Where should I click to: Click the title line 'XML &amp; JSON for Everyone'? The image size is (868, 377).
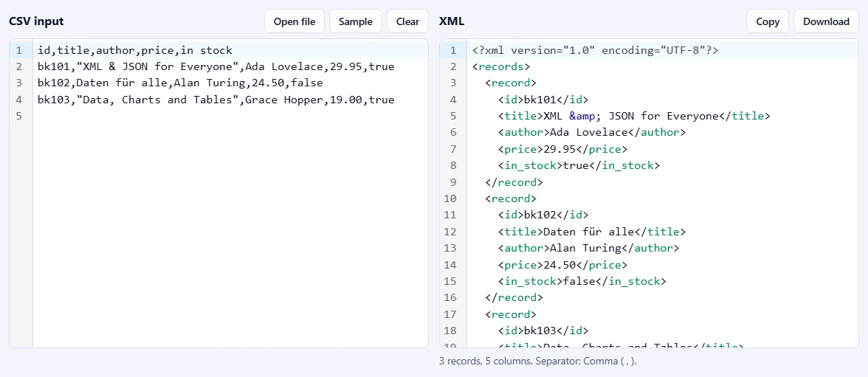pos(634,117)
